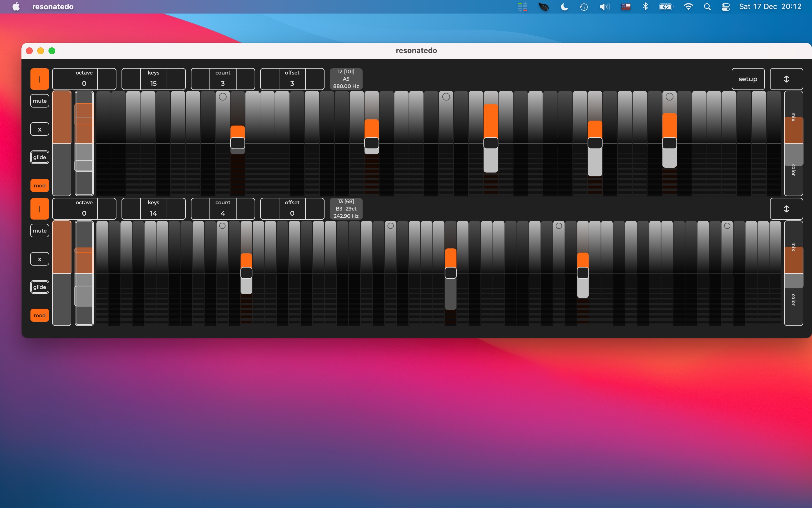The image size is (812, 508).
Task: Click the Wi-Fi status icon
Action: (688, 7)
